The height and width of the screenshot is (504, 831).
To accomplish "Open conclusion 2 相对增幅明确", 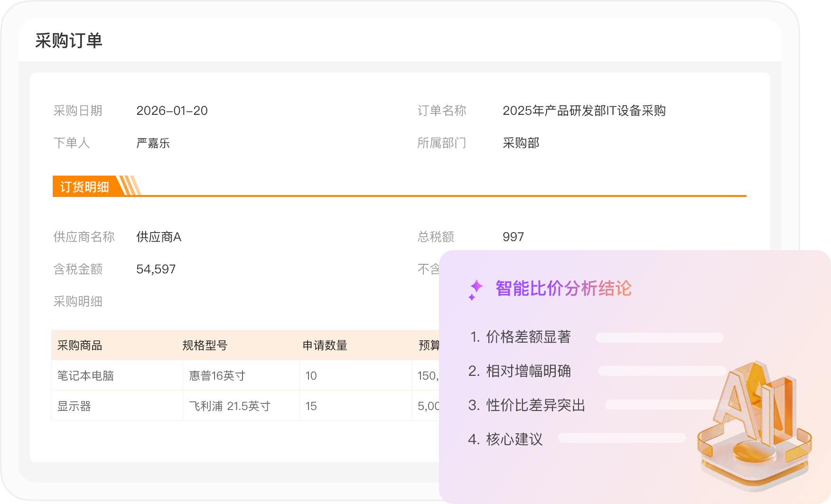I will pyautogui.click(x=520, y=371).
